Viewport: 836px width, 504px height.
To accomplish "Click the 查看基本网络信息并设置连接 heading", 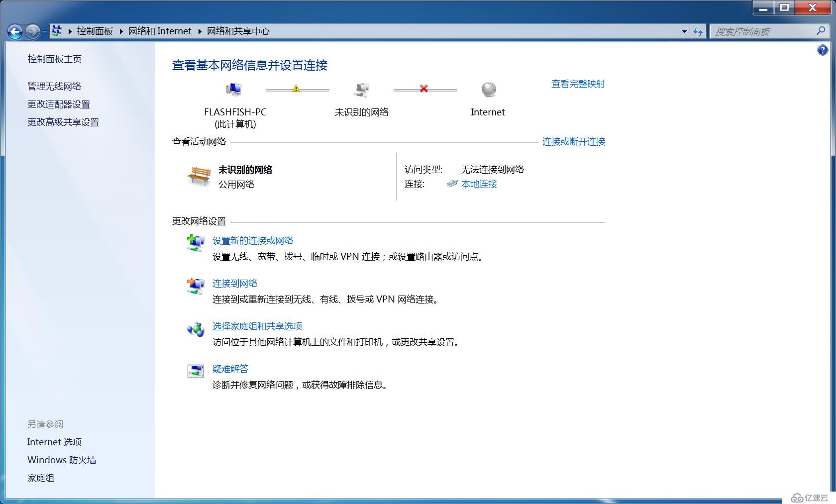I will point(250,65).
